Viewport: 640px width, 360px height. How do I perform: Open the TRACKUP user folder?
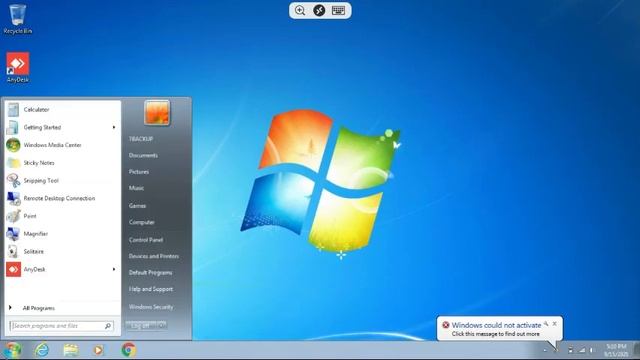(x=141, y=139)
